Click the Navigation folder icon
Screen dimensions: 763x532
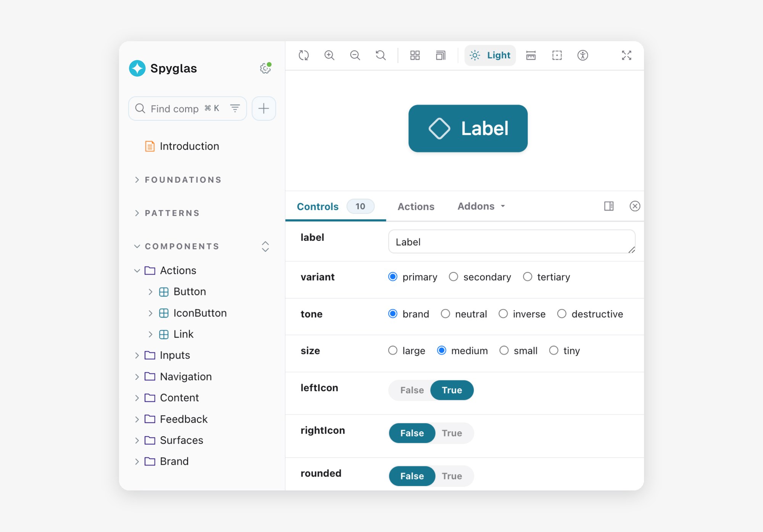[x=150, y=376]
